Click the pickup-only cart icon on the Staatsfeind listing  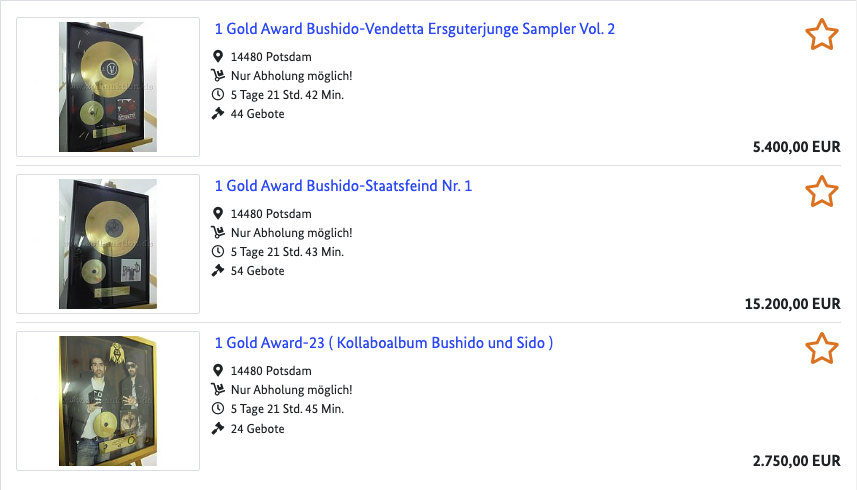219,233
